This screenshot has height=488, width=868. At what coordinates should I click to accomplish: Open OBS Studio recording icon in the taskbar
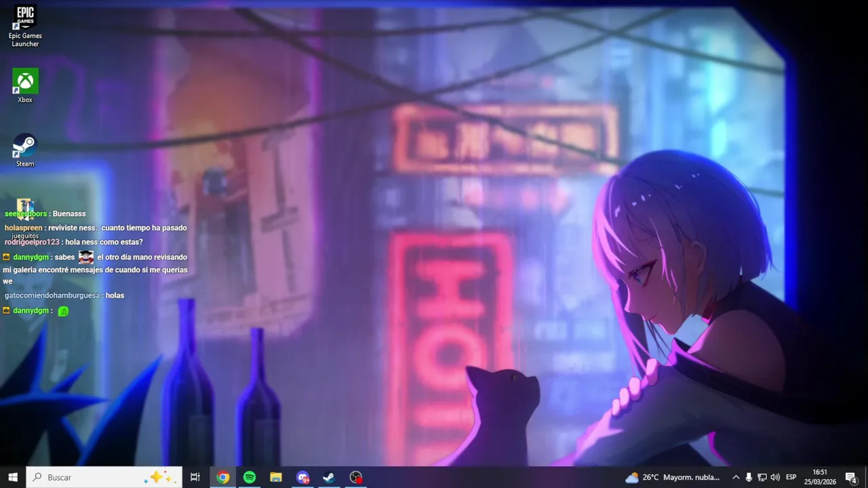(x=356, y=477)
